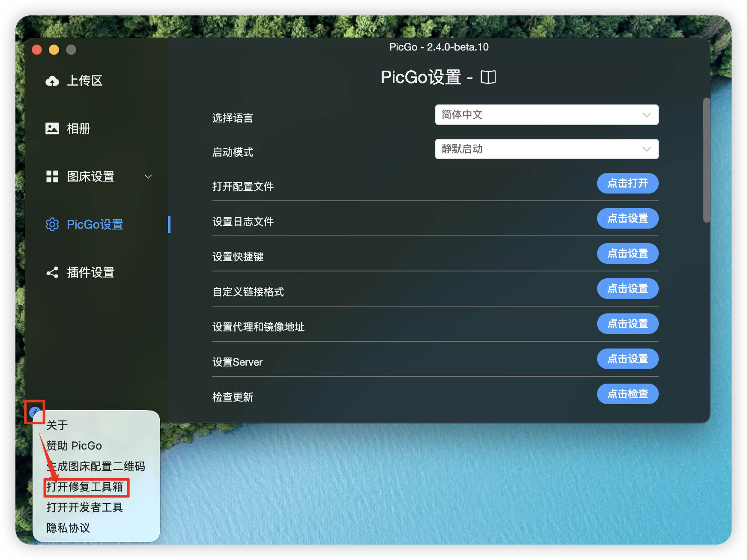747x560 pixels.
Task: Open 隐私协议 from the popup menu
Action: [x=68, y=528]
